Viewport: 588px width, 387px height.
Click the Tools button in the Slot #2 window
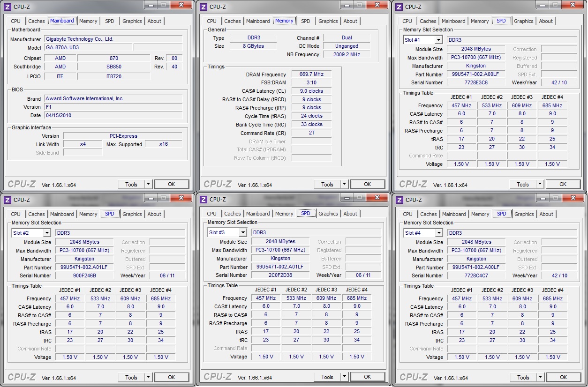tap(131, 377)
